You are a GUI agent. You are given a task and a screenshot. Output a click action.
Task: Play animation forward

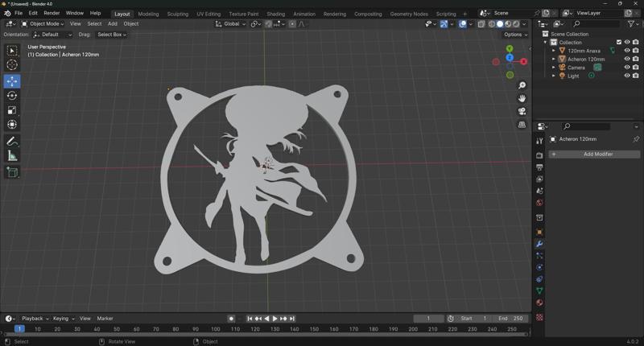click(x=275, y=319)
